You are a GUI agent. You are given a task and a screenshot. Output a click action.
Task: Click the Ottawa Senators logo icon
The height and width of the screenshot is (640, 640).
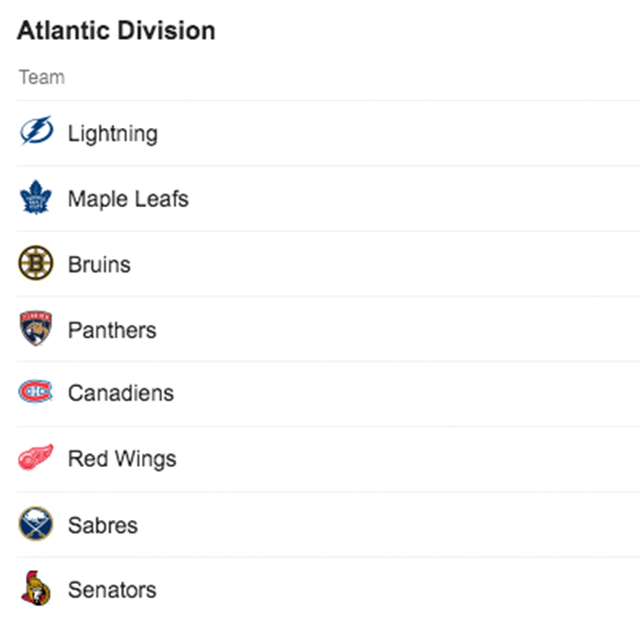pyautogui.click(x=35, y=590)
